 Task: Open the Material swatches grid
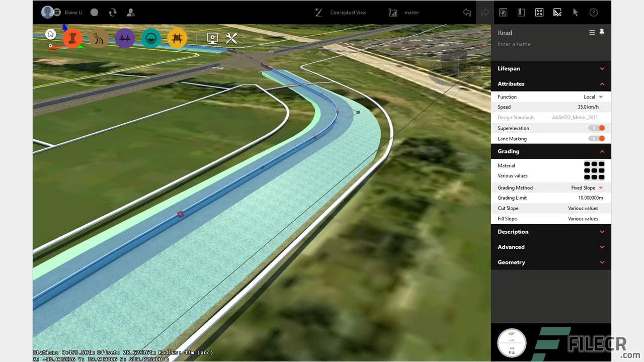(594, 170)
